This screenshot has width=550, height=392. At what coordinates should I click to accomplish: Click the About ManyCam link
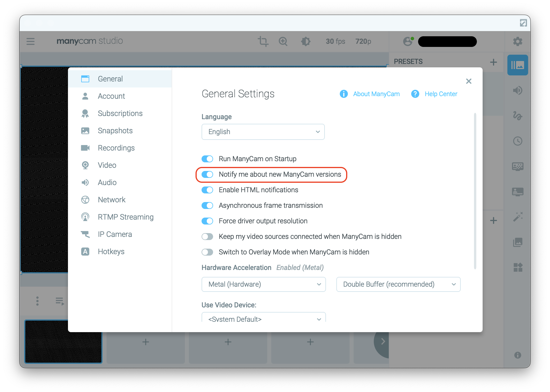click(376, 94)
